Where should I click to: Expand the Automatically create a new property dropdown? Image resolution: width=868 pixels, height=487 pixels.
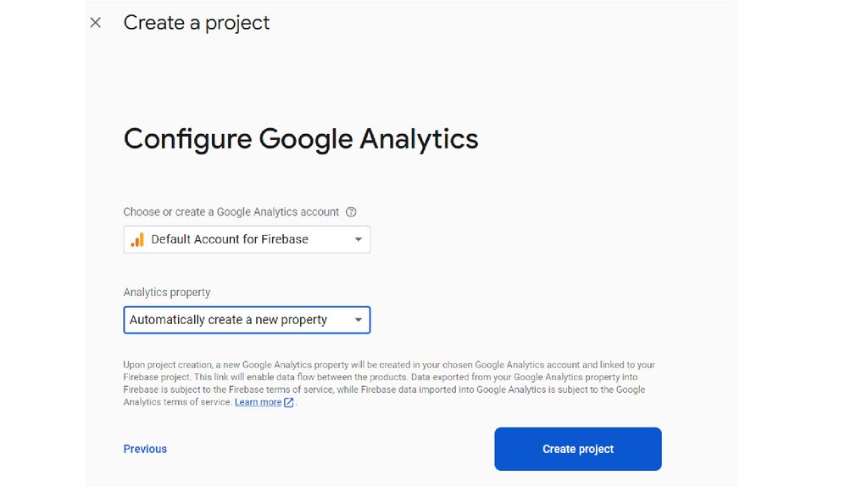point(247,320)
